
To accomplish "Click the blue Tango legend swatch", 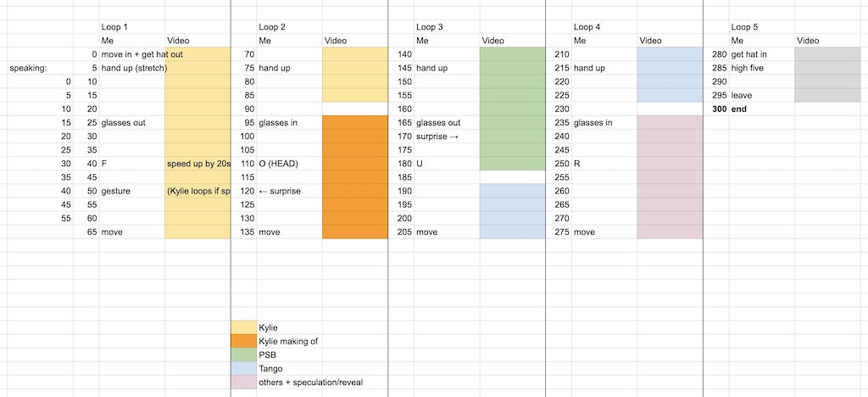I will pyautogui.click(x=243, y=368).
